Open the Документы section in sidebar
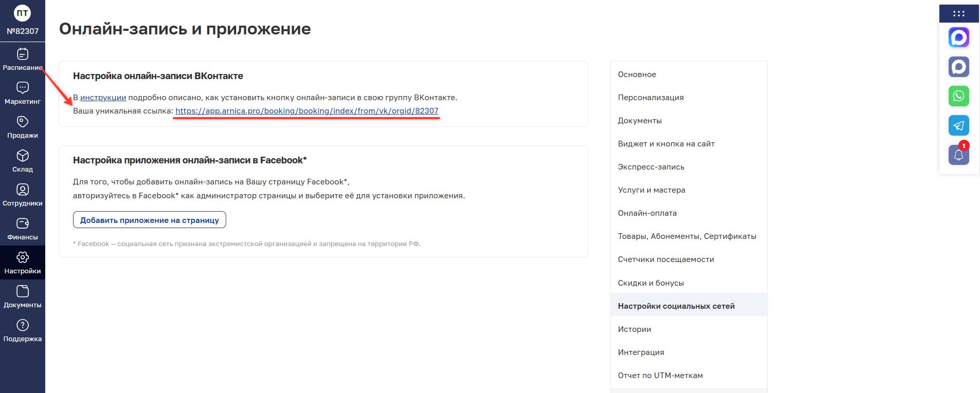Viewport: 980px width, 393px height. [x=23, y=297]
